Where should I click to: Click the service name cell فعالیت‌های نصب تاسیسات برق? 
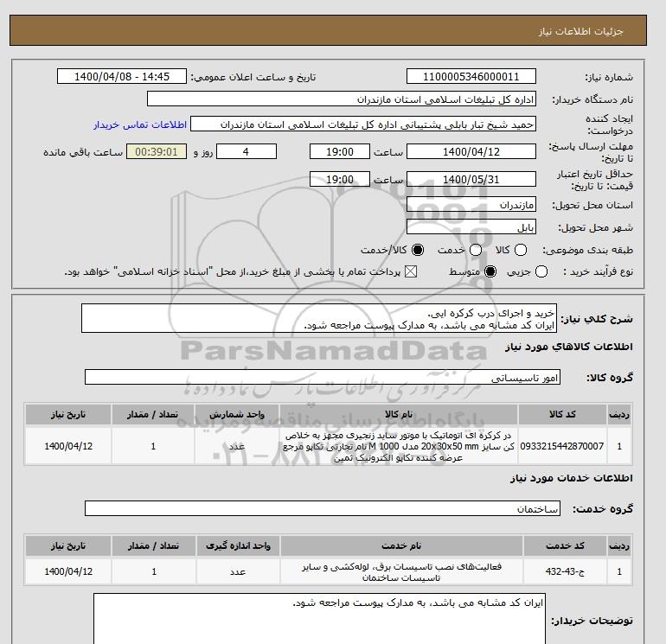(x=401, y=572)
